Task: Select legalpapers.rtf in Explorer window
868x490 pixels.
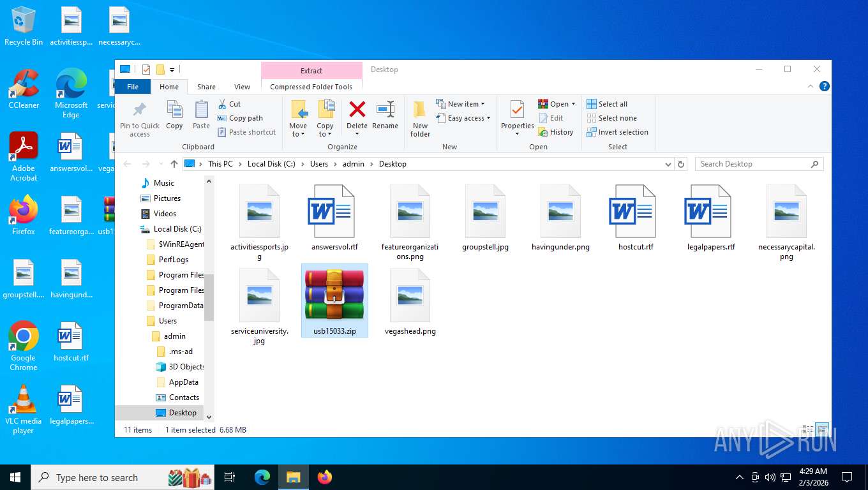Action: click(711, 217)
